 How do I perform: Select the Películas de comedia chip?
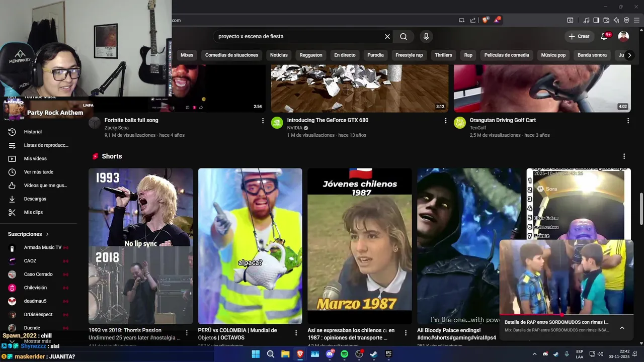(x=507, y=55)
